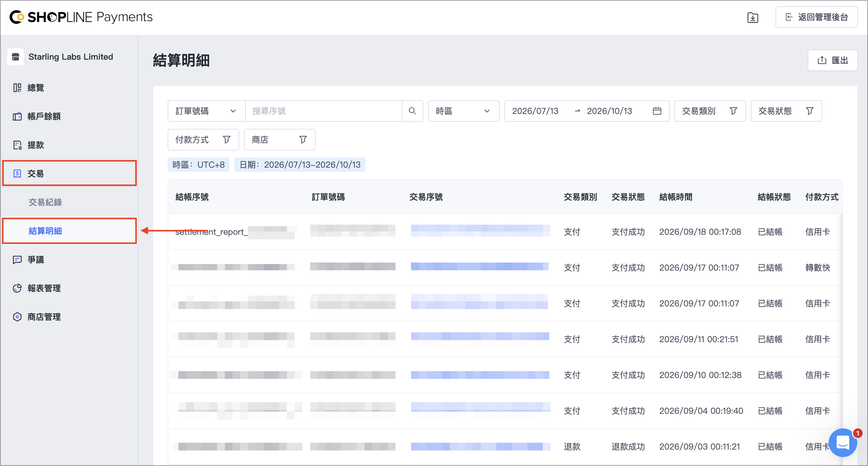Screen dimensions: 868x466
Task: Open the 交易狀態 filter dropdown
Action: click(786, 111)
